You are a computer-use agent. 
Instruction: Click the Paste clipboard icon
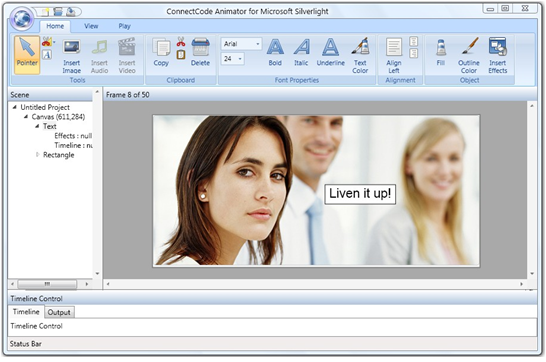[181, 55]
